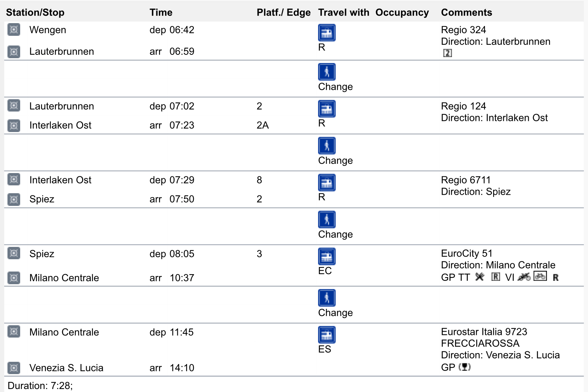
Task: Click the restaurant icon on the EuroCity 51 row
Action: click(x=480, y=277)
